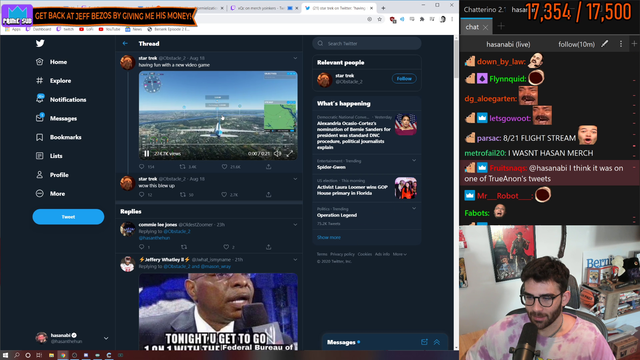Image resolution: width=640 pixels, height=360 pixels.
Task: Go back with Thread arrow
Action: (x=125, y=43)
